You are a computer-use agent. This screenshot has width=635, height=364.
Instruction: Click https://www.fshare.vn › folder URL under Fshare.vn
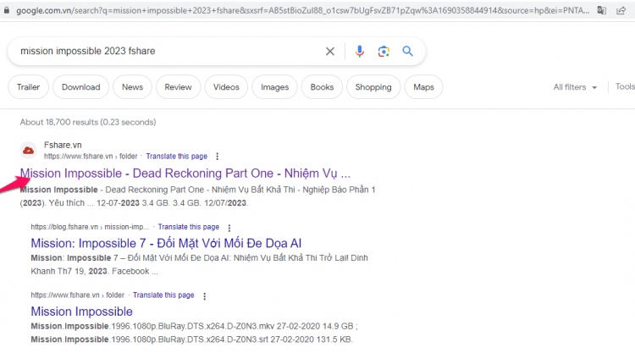click(91, 157)
